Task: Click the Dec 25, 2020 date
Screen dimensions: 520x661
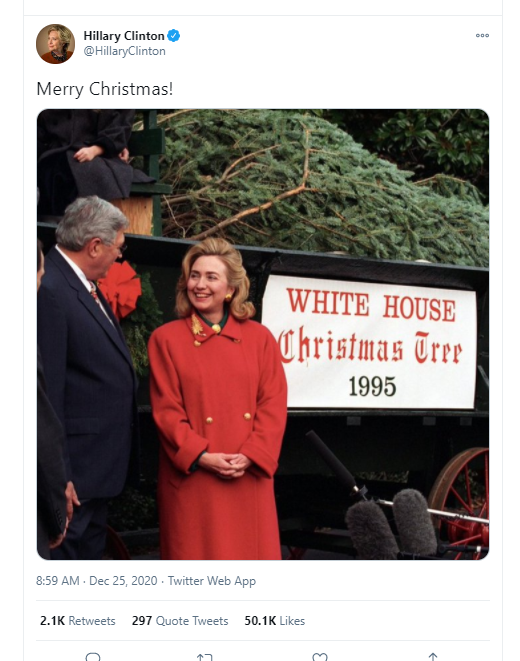Action: pos(123,581)
